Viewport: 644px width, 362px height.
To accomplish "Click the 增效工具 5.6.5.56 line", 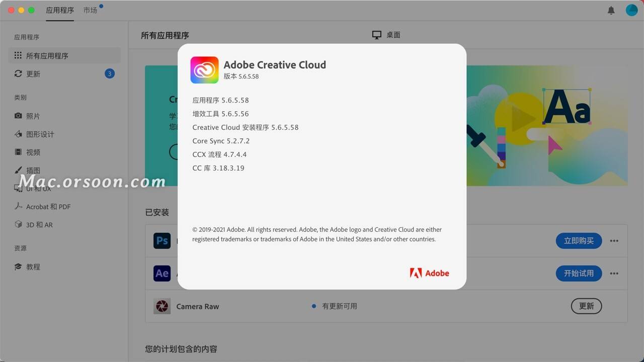I will point(220,114).
